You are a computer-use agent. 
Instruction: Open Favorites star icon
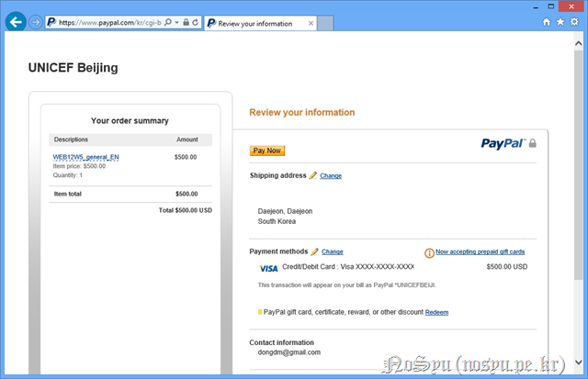[x=560, y=21]
